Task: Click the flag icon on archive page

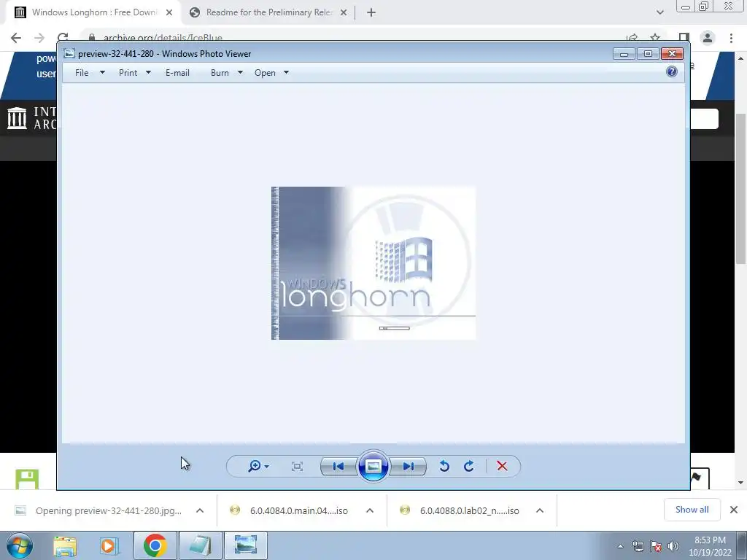Action: (x=697, y=478)
